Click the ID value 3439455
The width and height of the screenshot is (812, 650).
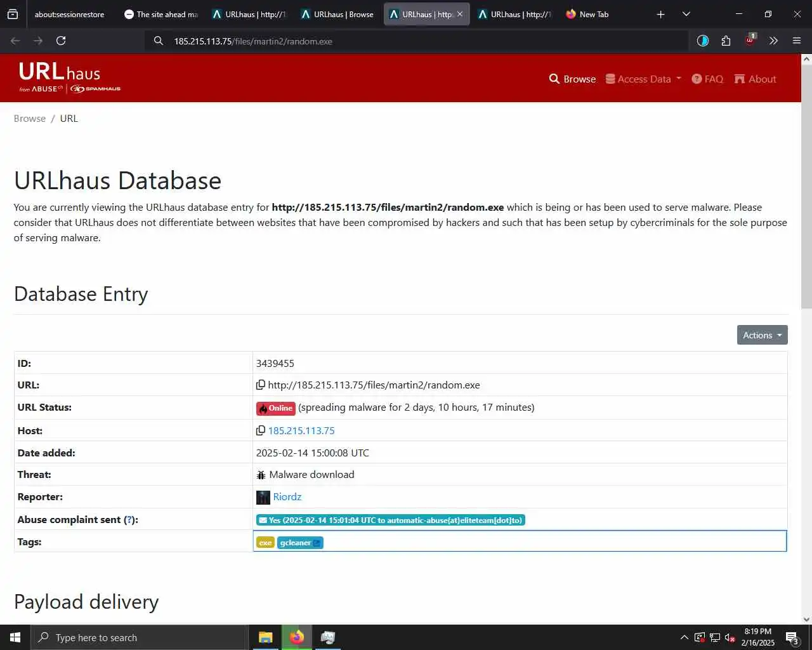tap(275, 364)
